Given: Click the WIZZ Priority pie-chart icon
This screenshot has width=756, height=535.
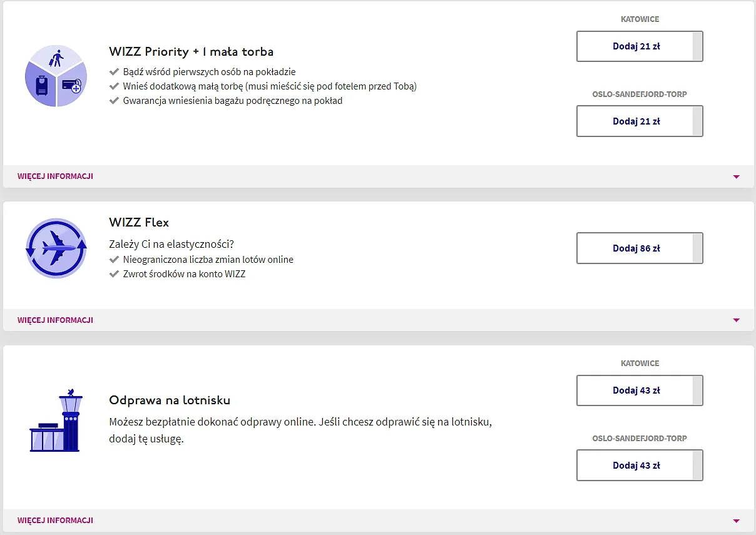Looking at the screenshot, I should pos(56,76).
